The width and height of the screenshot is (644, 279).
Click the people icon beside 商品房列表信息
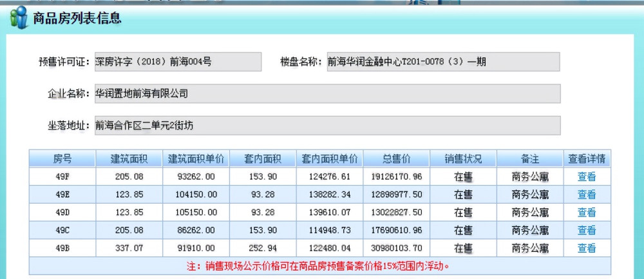pyautogui.click(x=19, y=19)
